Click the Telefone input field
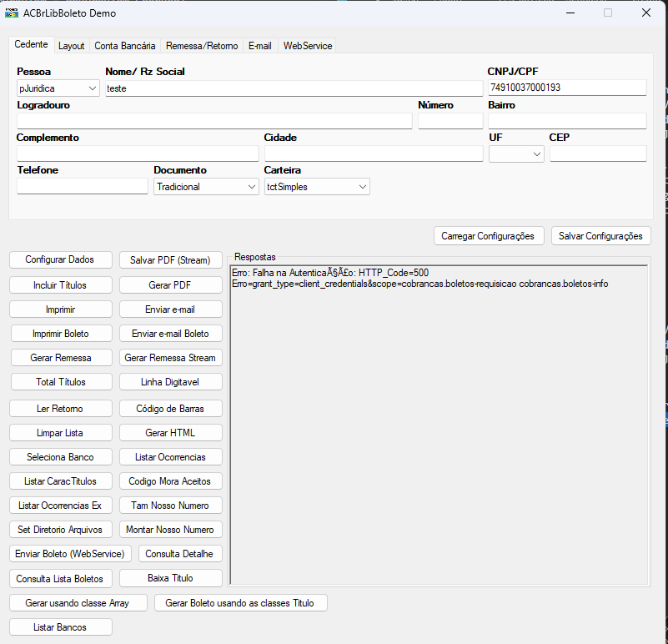 pyautogui.click(x=83, y=186)
